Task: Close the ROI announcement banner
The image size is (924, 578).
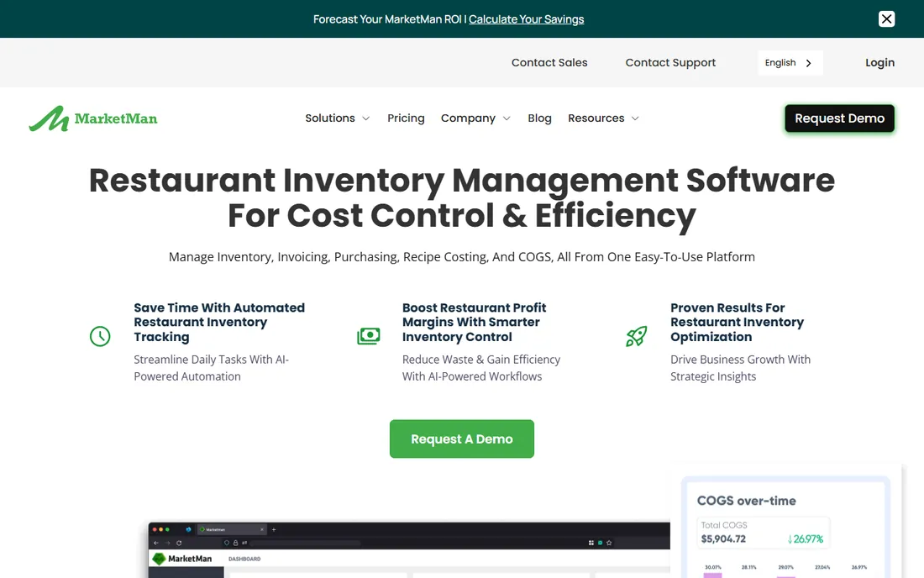Action: 886,18
